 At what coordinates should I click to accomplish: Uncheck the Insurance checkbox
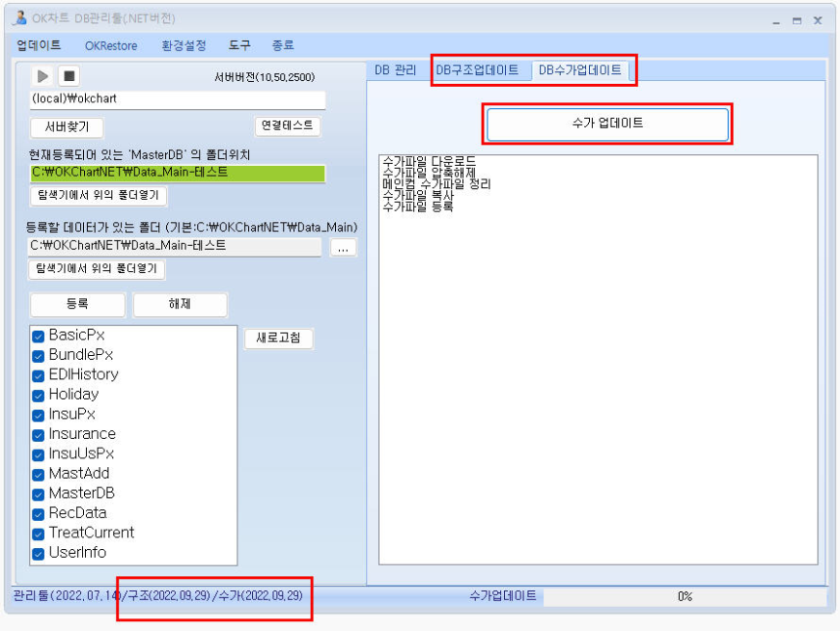[x=38, y=435]
